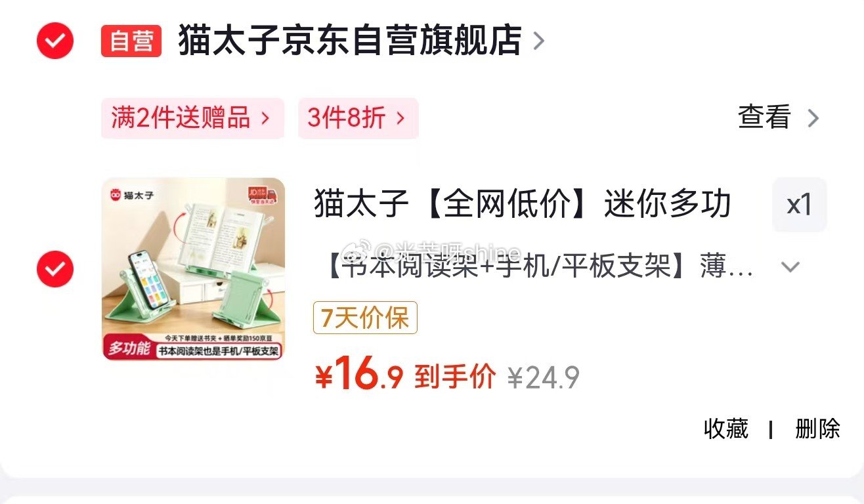Deselect the book stand product checkbox
Screen dimensions: 864x504
pos(55,269)
